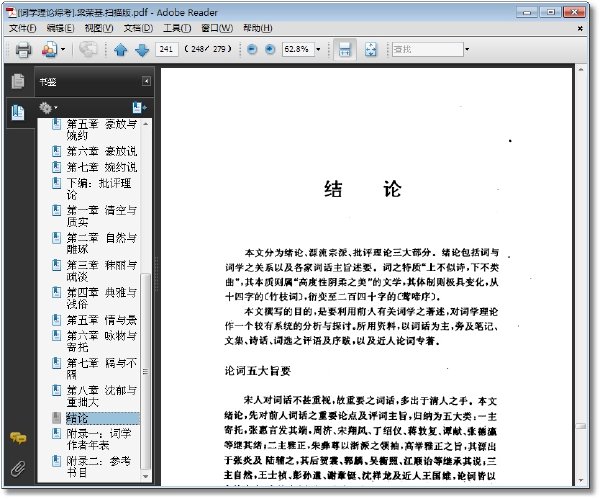
Task: Minimize the Adobe Reader window
Action: [x=527, y=13]
